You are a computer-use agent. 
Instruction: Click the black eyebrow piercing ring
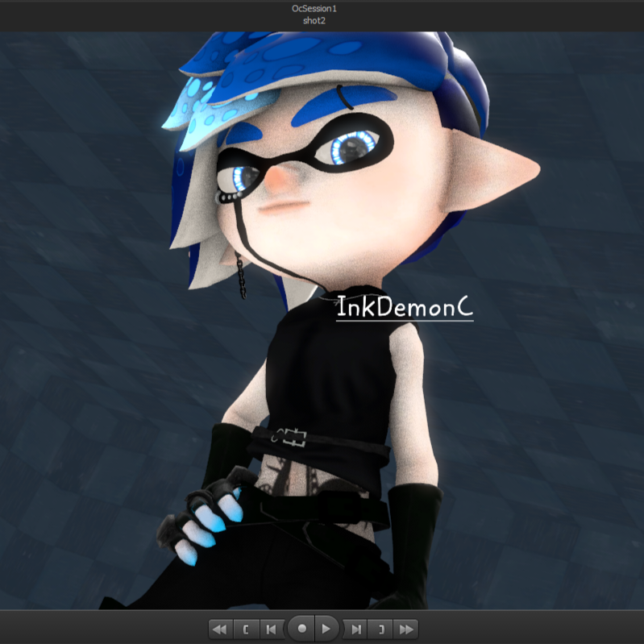coord(347,98)
